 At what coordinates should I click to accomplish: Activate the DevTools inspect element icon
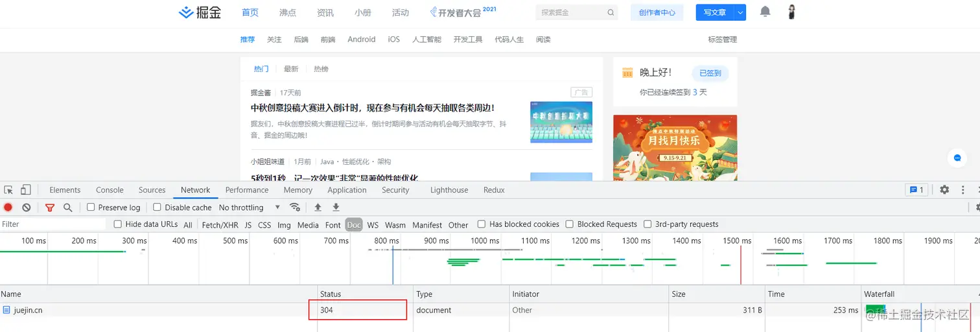coord(8,190)
